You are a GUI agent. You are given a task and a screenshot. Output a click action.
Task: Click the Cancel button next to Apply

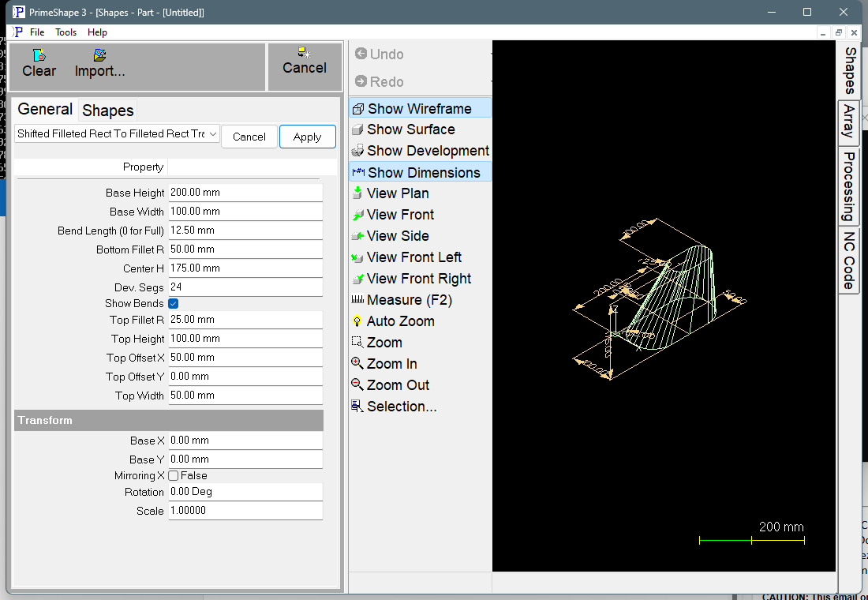(x=249, y=137)
